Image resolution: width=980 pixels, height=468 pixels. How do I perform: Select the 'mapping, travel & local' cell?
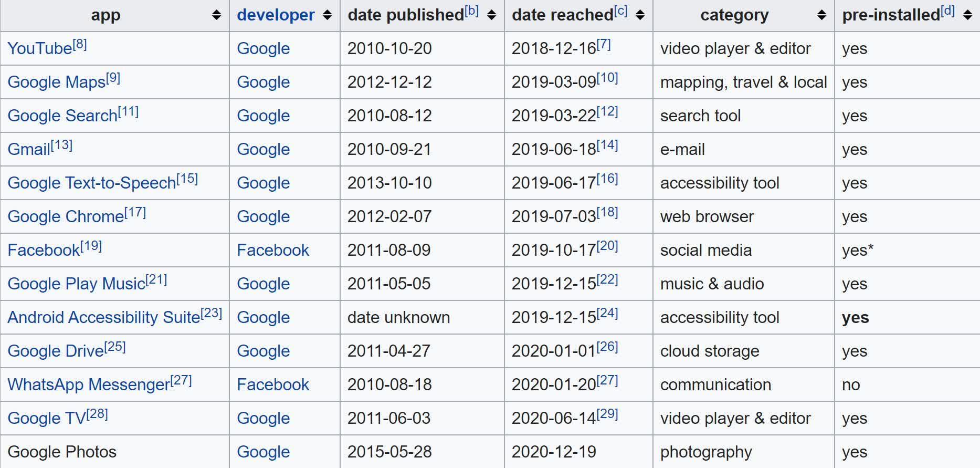click(x=744, y=82)
